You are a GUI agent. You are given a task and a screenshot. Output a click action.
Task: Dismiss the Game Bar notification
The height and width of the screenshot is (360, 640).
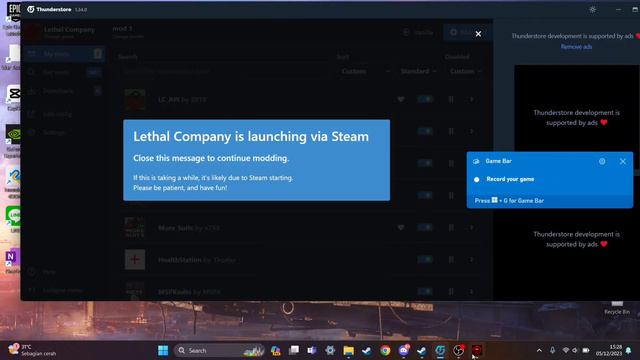pos(623,161)
